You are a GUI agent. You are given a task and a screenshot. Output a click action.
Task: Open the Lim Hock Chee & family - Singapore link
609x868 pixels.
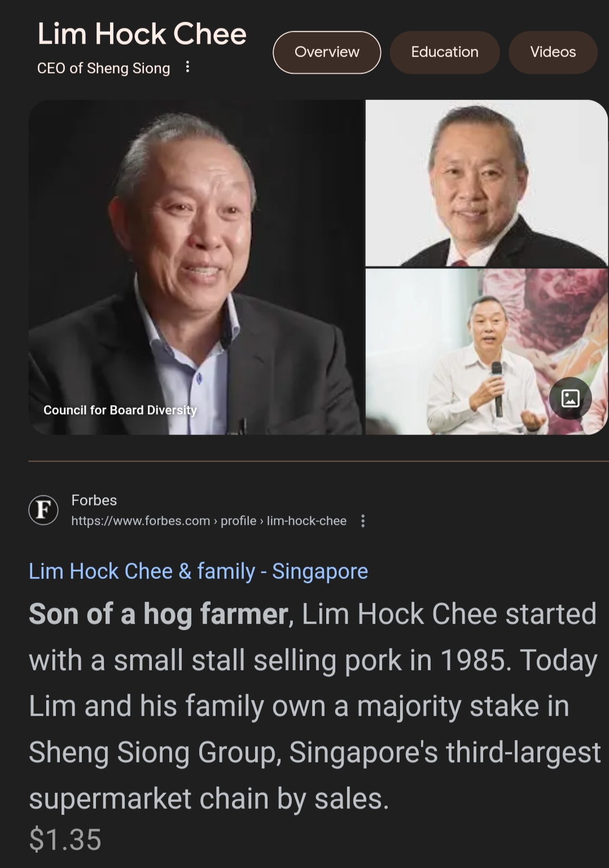(198, 571)
